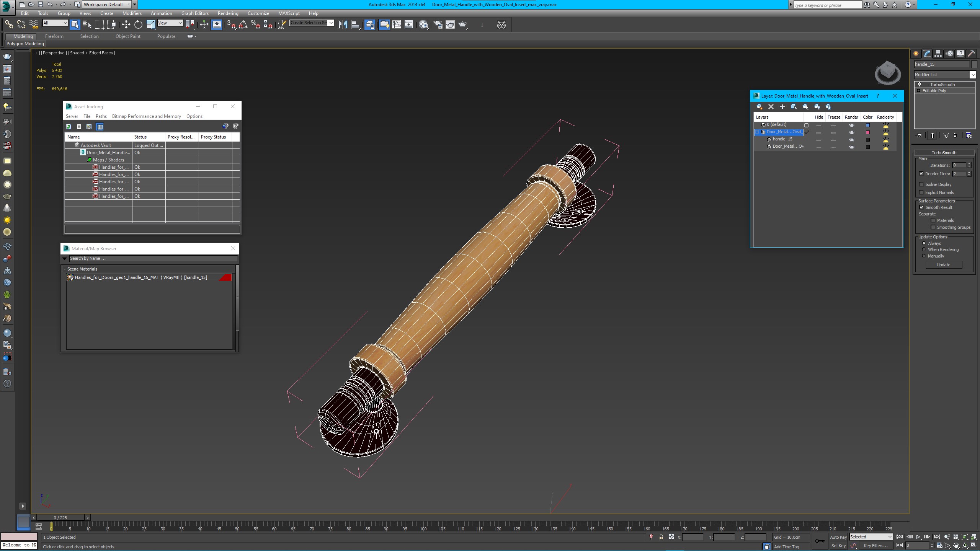Viewport: 980px width, 551px height.
Task: Toggle Angle Snap in toolbar
Action: (243, 24)
